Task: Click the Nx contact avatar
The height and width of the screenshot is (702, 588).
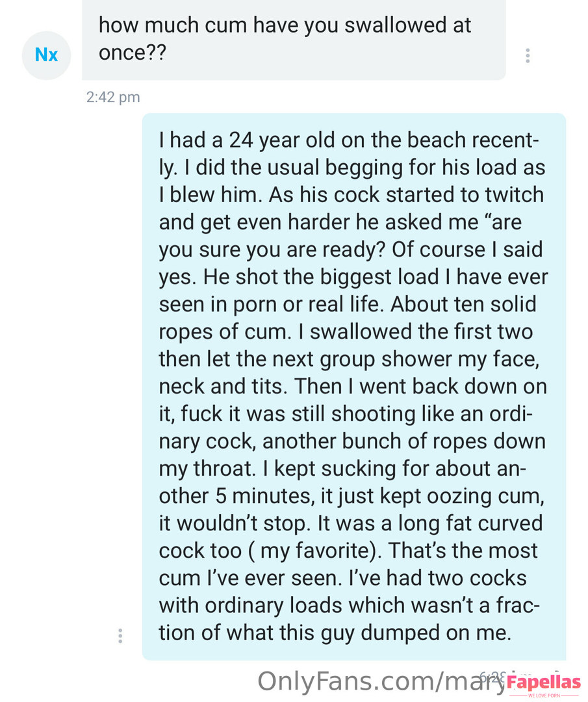Action: pyautogui.click(x=46, y=55)
